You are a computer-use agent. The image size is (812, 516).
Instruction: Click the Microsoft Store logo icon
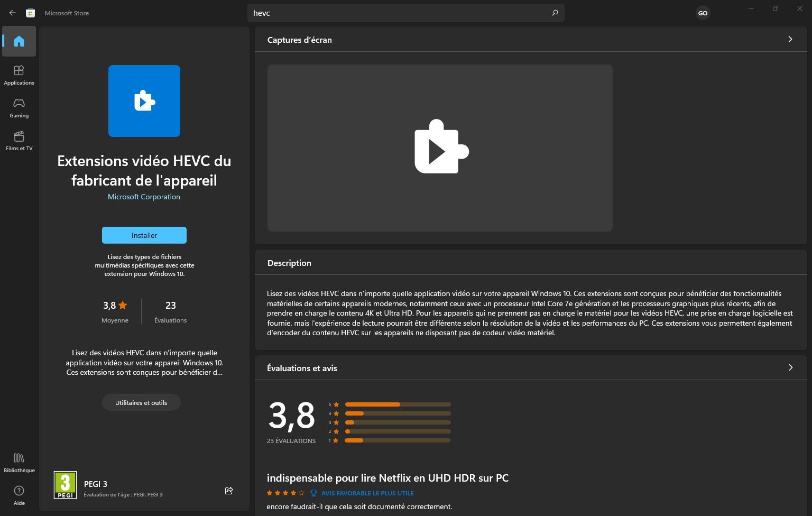(31, 13)
